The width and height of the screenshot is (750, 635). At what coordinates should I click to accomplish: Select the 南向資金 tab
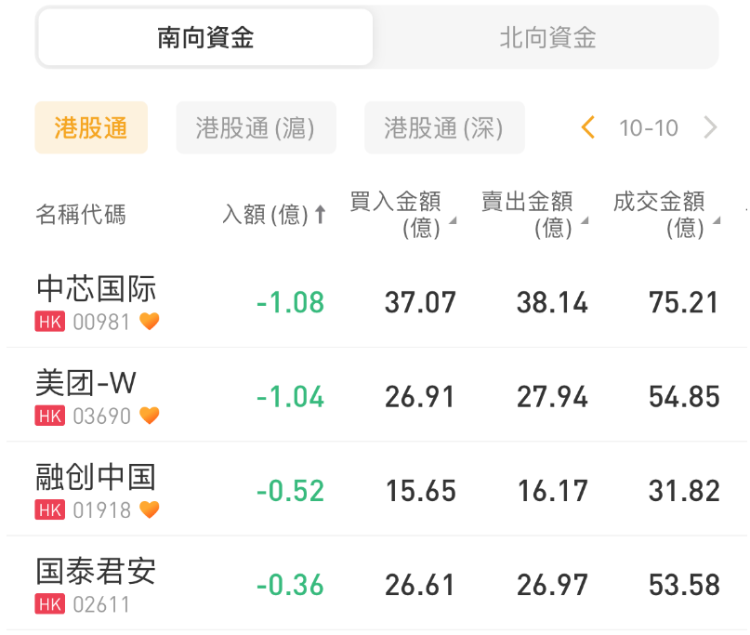tap(206, 38)
